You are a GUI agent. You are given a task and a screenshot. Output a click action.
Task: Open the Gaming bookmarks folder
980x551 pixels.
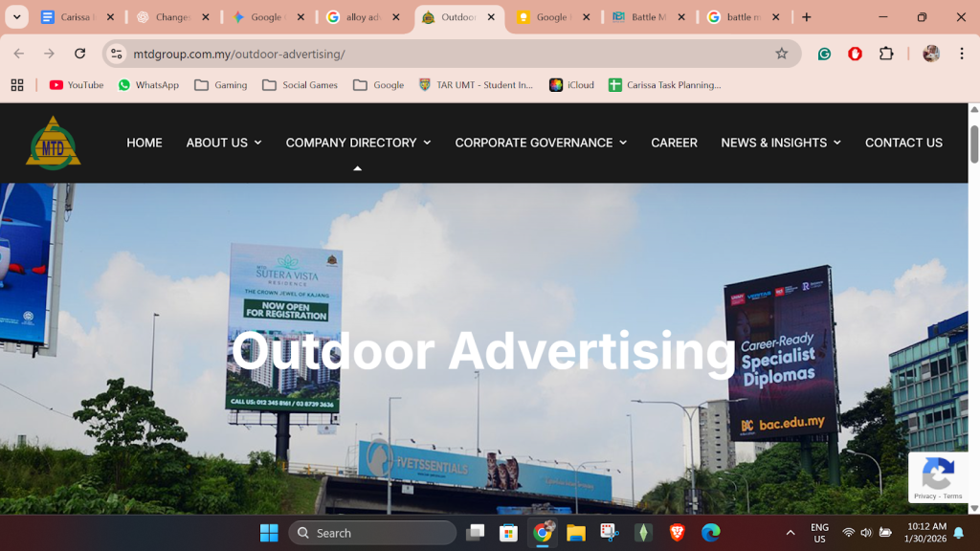click(221, 85)
